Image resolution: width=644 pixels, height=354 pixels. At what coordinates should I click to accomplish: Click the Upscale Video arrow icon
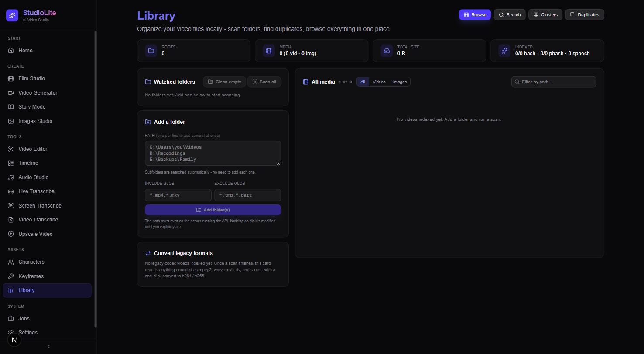(x=11, y=234)
